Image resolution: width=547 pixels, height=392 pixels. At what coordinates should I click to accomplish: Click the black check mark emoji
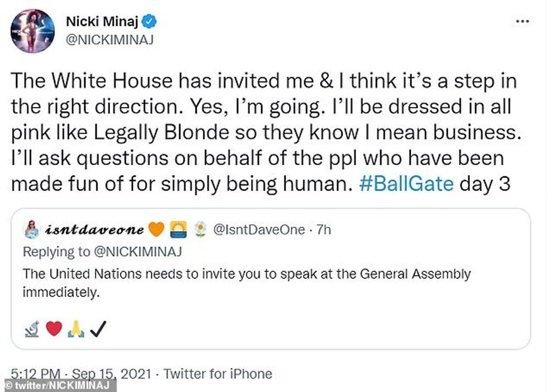click(97, 330)
